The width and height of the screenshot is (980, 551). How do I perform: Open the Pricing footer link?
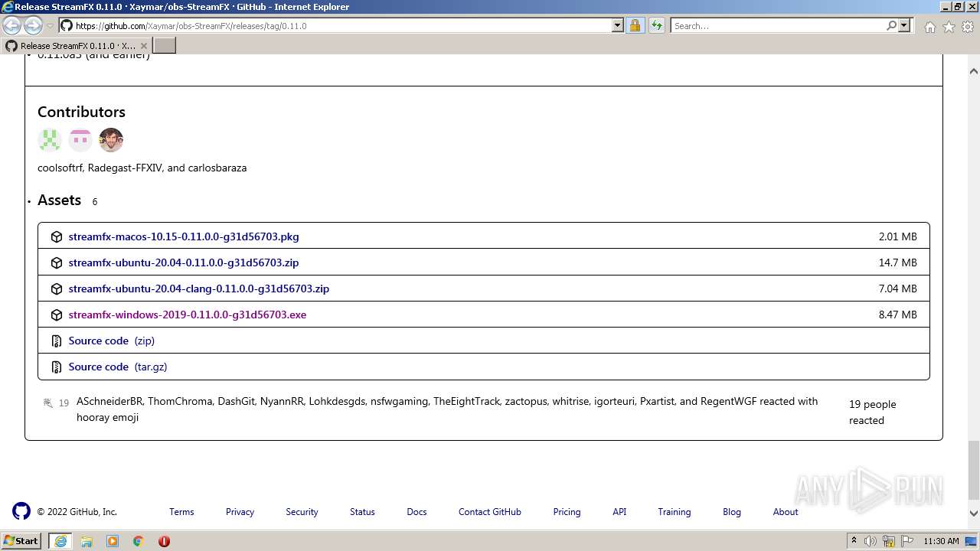(x=567, y=512)
